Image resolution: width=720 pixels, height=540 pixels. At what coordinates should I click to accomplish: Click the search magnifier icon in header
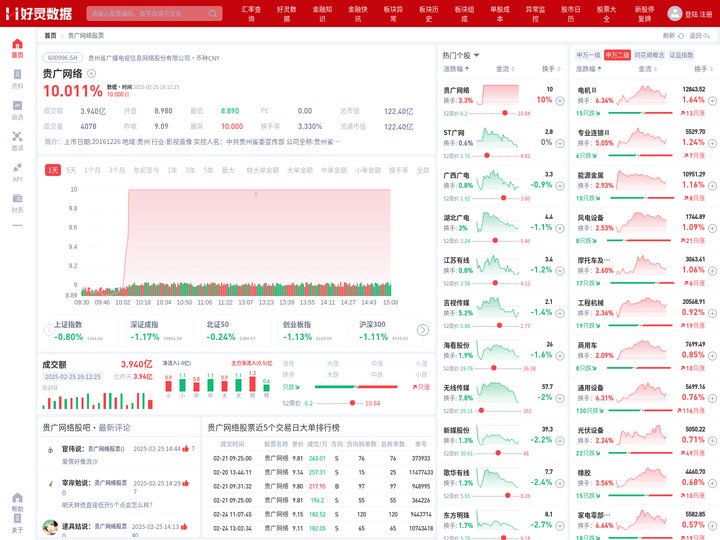(x=213, y=13)
